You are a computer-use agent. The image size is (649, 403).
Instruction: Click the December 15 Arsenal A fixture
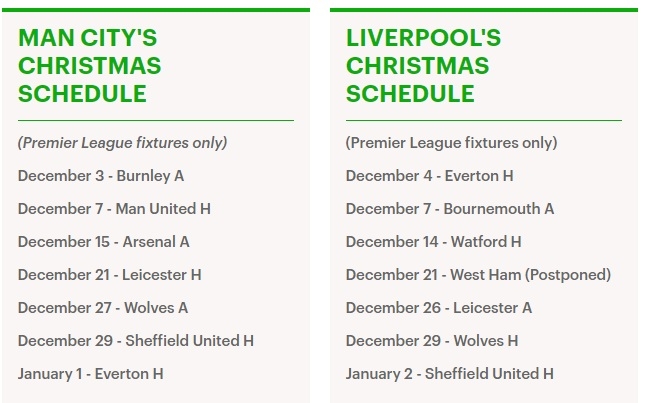pyautogui.click(x=104, y=242)
